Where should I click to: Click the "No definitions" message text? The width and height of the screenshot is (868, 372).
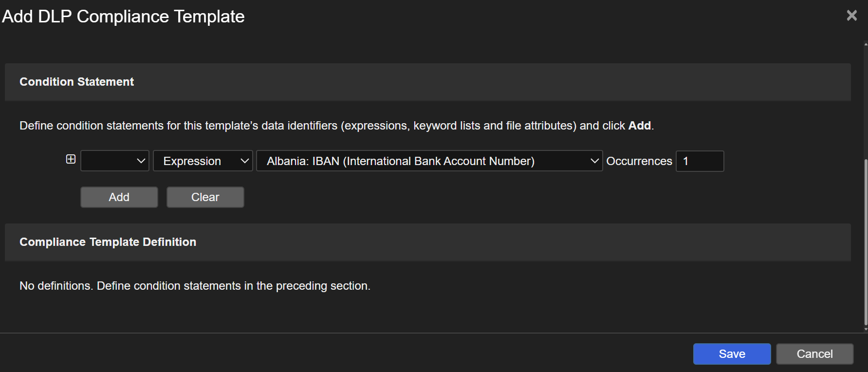[195, 286]
